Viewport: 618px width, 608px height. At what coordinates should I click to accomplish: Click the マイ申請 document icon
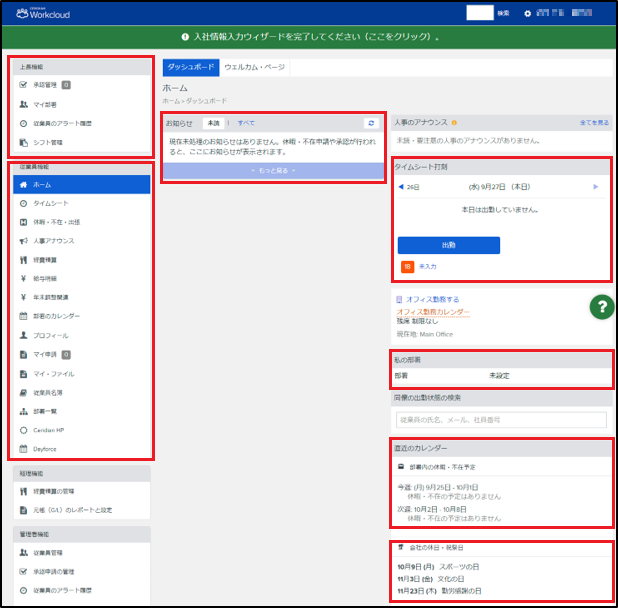click(x=23, y=355)
